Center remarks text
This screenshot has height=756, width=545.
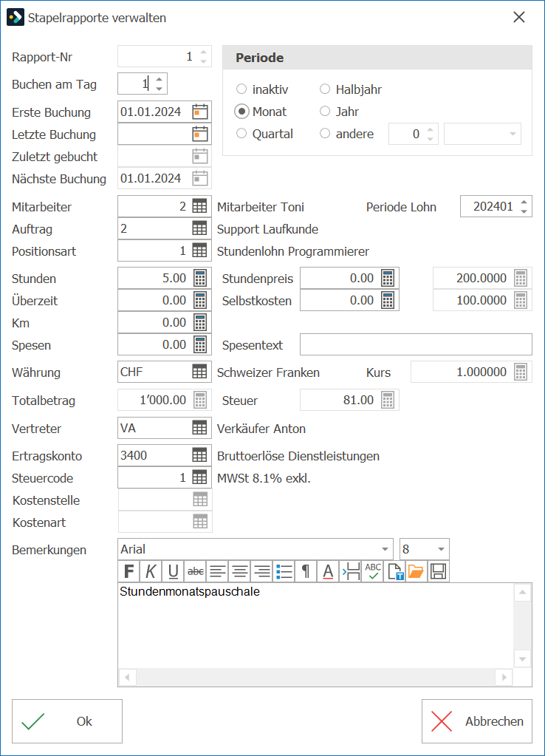pos(239,571)
